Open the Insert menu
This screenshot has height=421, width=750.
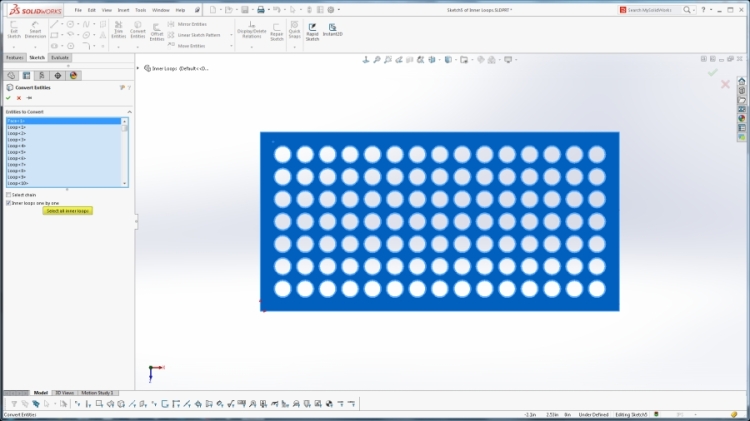click(123, 10)
